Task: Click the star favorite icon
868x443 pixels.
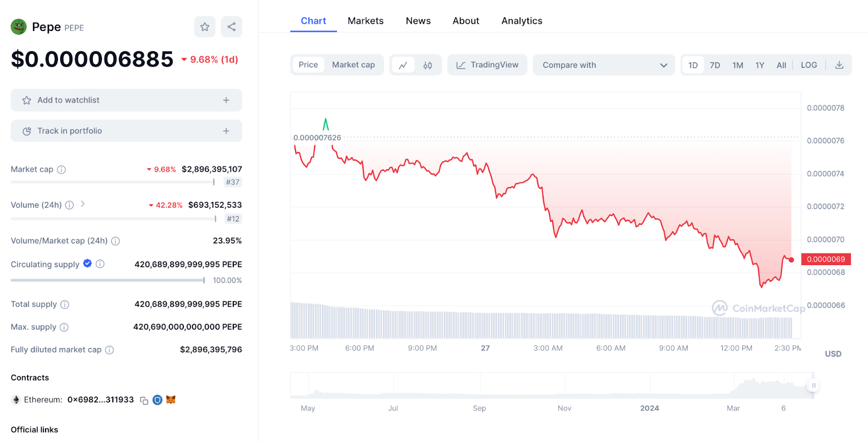Action: click(x=205, y=27)
